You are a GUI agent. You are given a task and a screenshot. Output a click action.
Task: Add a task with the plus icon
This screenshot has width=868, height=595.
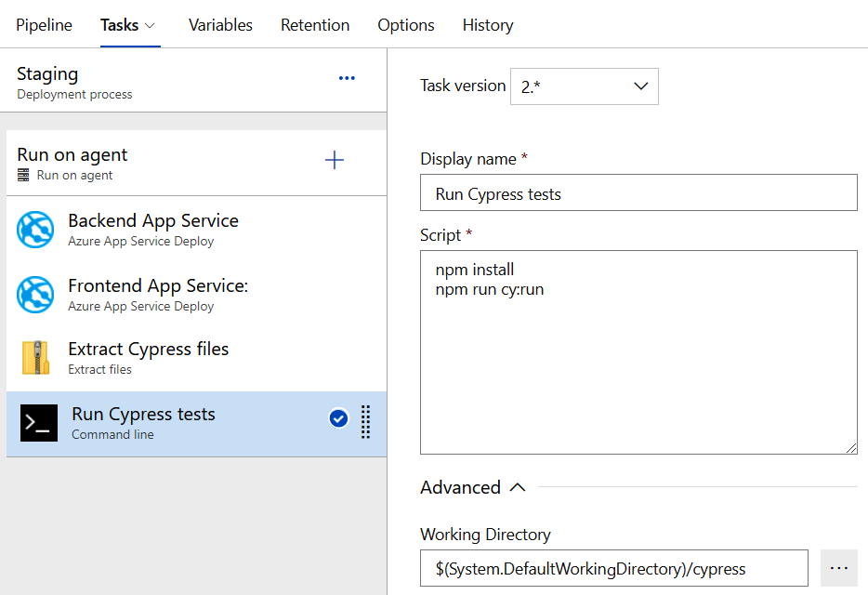coord(335,161)
